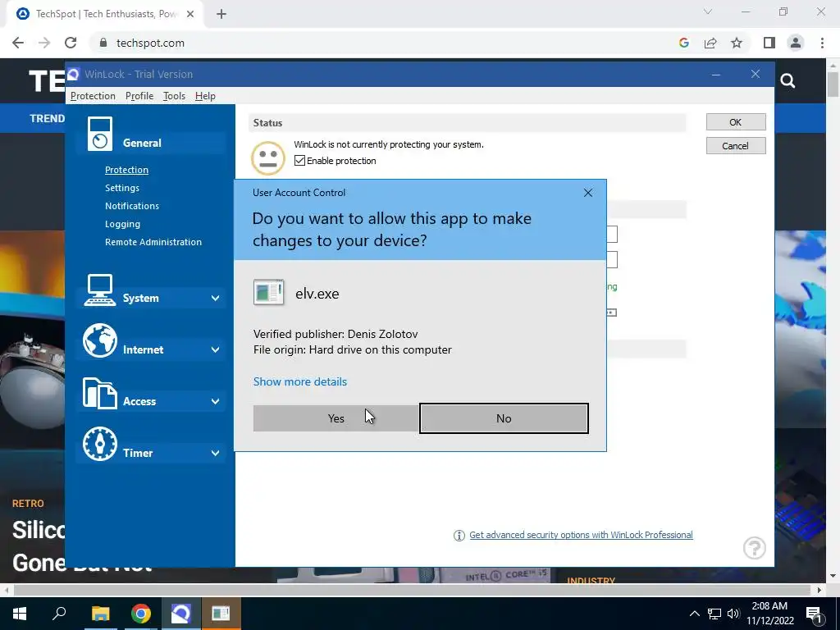Click the WinLock status face icon
The image size is (840, 630).
coord(268,158)
